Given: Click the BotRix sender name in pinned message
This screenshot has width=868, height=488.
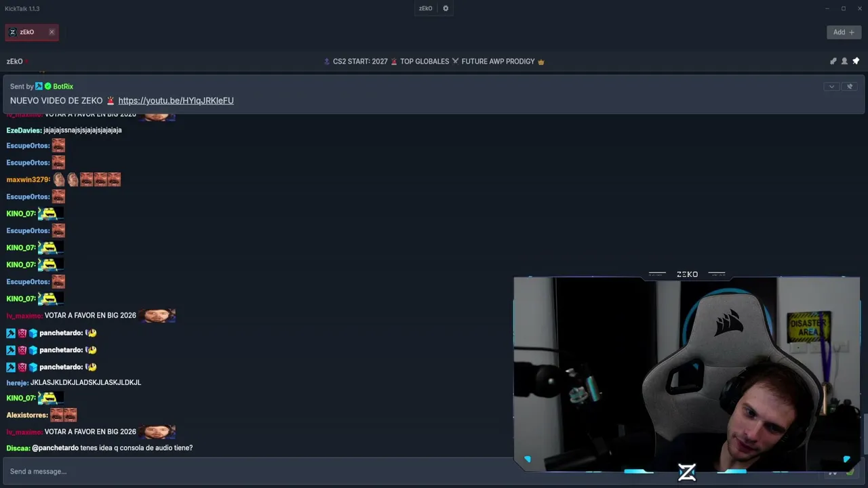Looking at the screenshot, I should (x=63, y=87).
